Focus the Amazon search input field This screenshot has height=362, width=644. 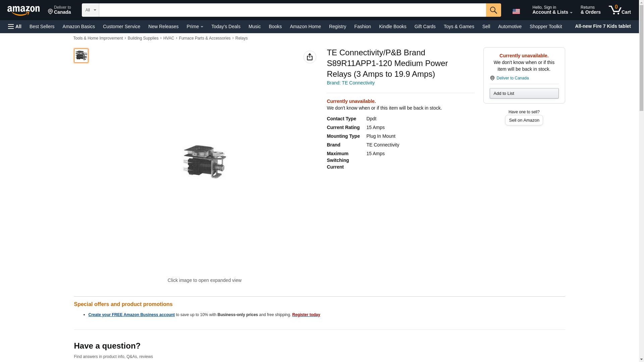292,10
